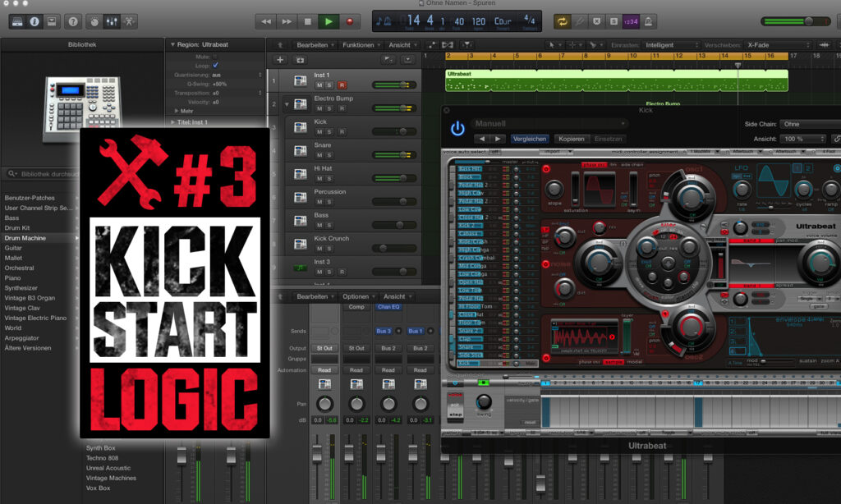Go to next plug-in preset arrow

(498, 139)
